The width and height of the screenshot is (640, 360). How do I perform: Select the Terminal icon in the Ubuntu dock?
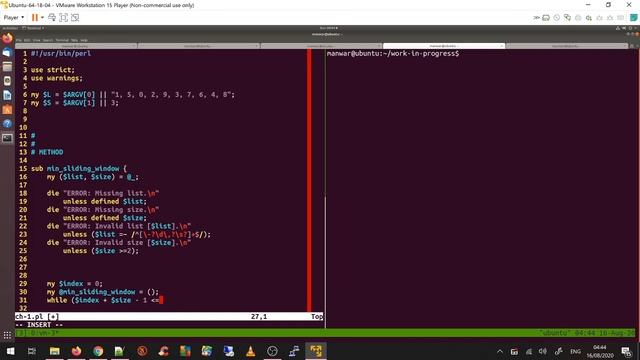tap(7, 138)
